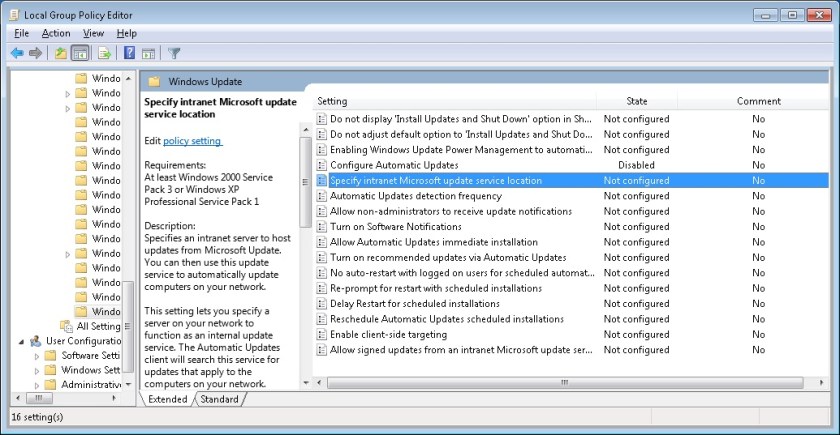Click the Forward arrow in toolbar
840x435 pixels.
[36, 53]
